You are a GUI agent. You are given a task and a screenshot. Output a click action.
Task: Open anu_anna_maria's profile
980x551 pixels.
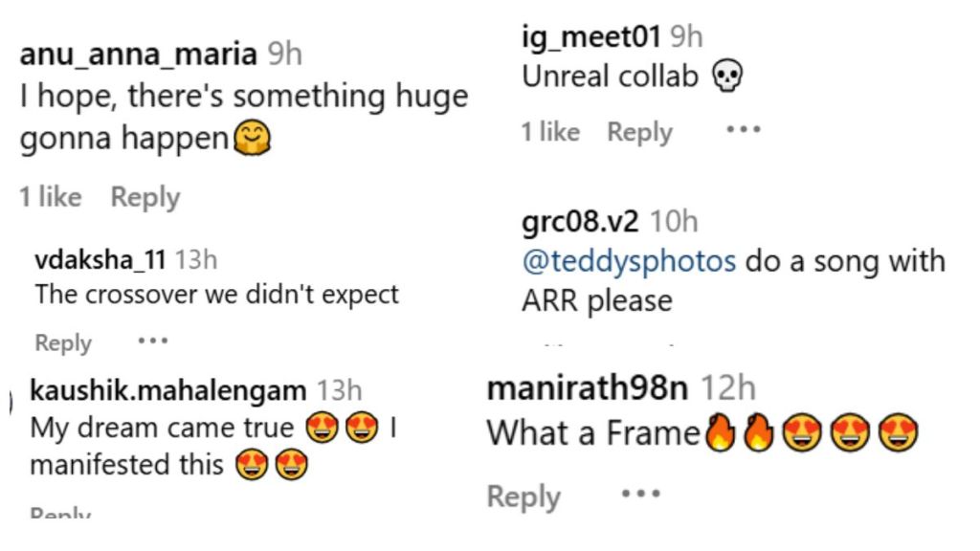click(138, 54)
